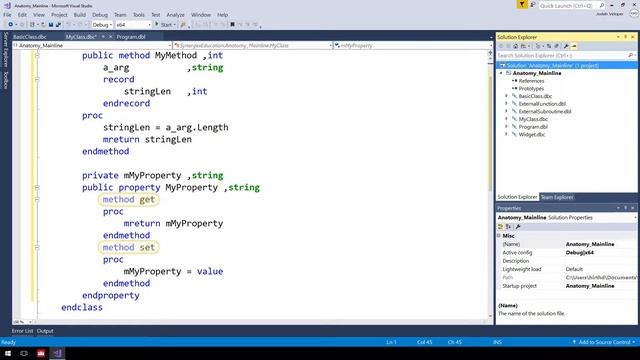Select the Prototypes node in Solution Explorer

click(531, 89)
